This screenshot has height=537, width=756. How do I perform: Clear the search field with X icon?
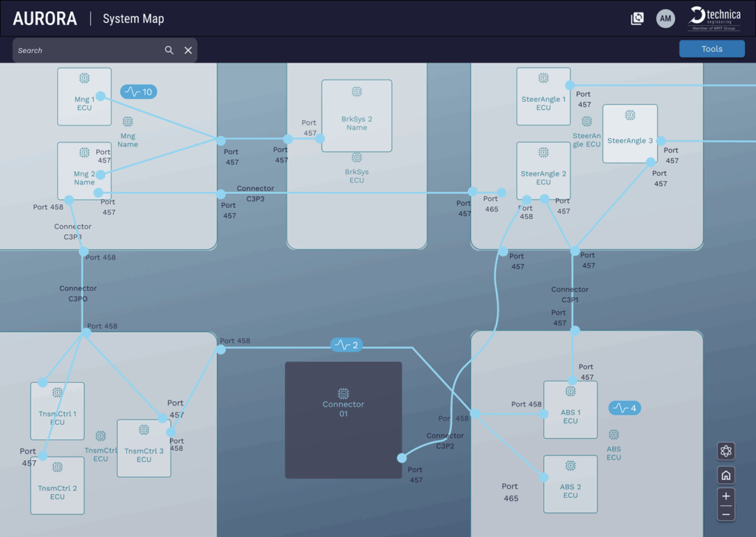(188, 50)
